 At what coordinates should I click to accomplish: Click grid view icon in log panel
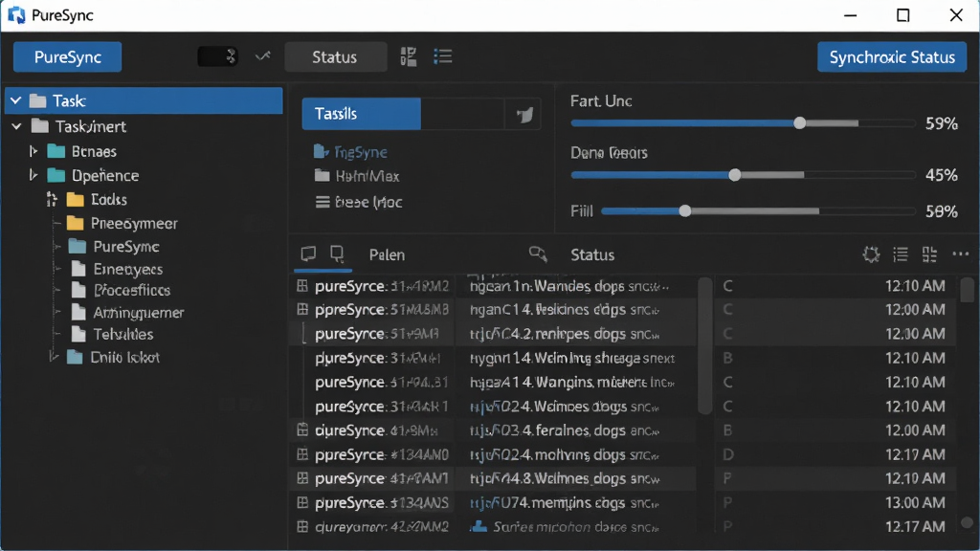tap(929, 254)
